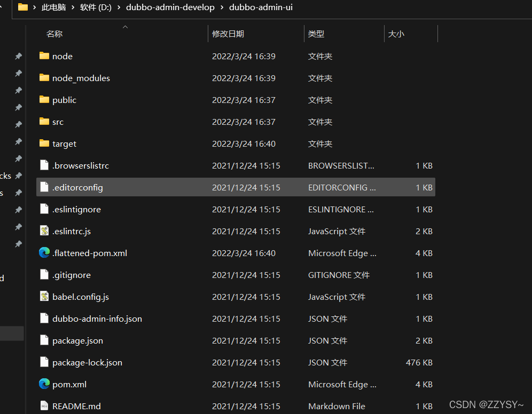Select the node_modules folder name

tap(81, 78)
